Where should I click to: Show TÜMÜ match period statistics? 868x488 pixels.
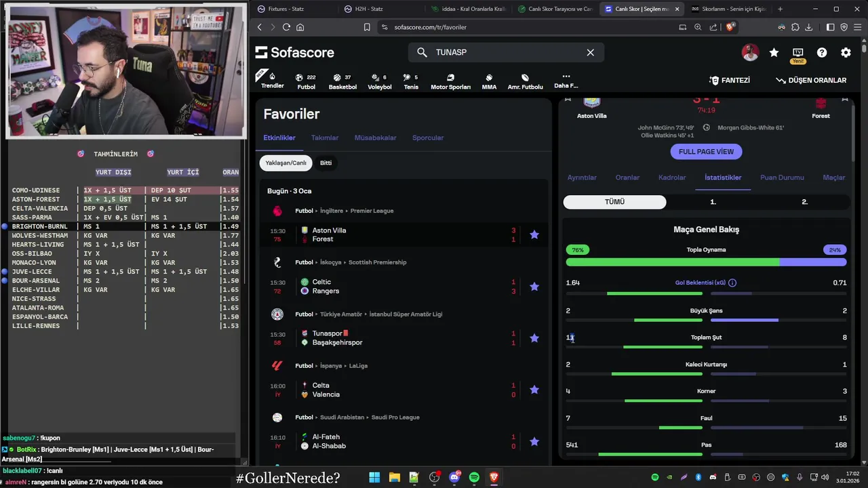click(614, 202)
